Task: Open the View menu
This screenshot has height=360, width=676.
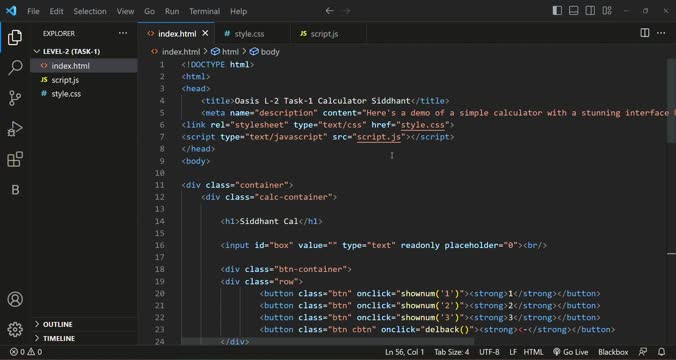Action: tap(125, 11)
